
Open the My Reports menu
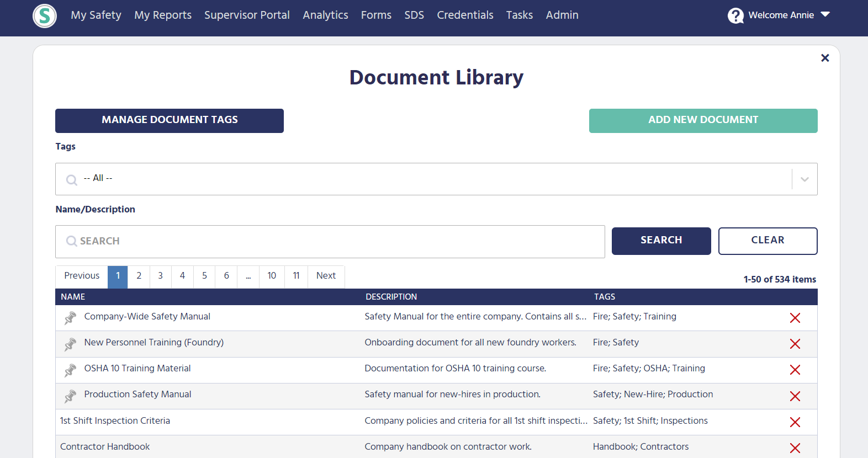point(163,15)
